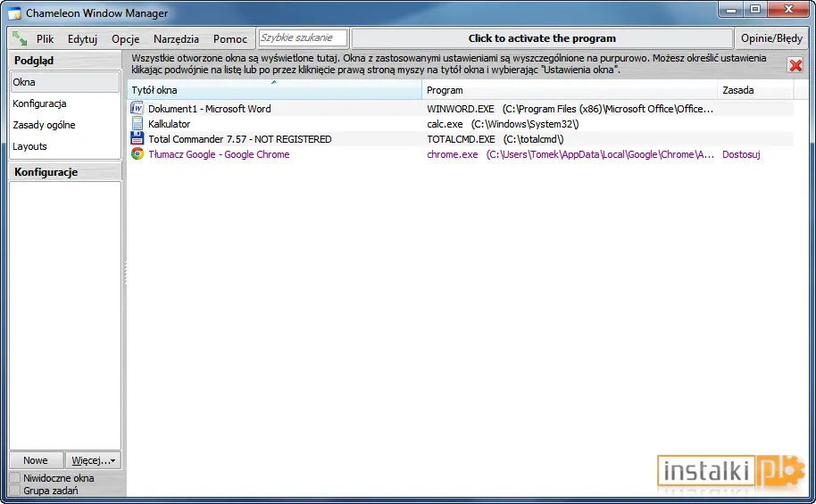The height and width of the screenshot is (504, 816).
Task: Click the Zasada column header
Action: [755, 90]
